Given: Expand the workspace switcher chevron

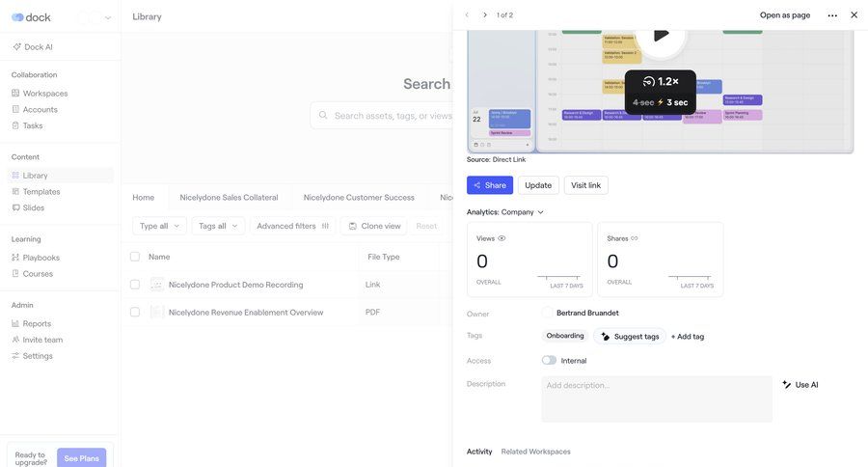Looking at the screenshot, I should (108, 17).
